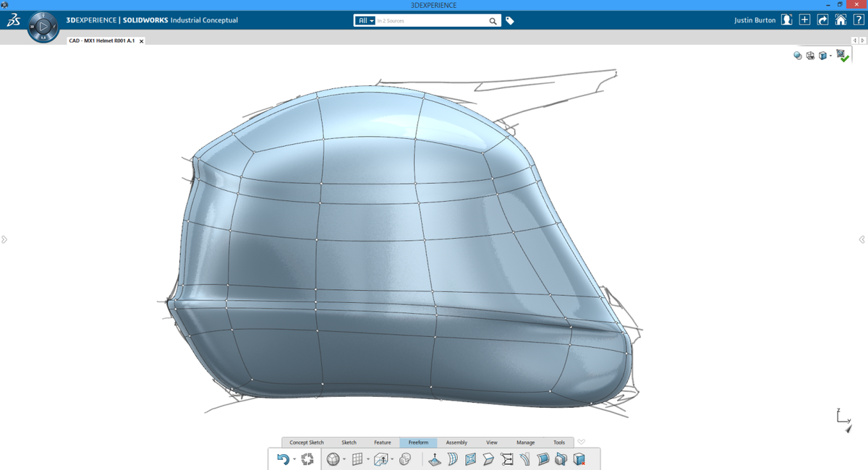Image resolution: width=868 pixels, height=470 pixels.
Task: Open the search scope All dropdown
Action: point(366,21)
